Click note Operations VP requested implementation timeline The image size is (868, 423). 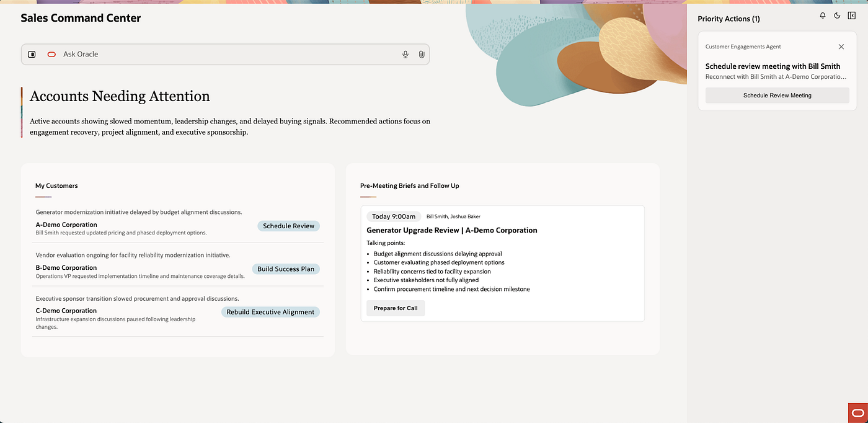pyautogui.click(x=140, y=276)
